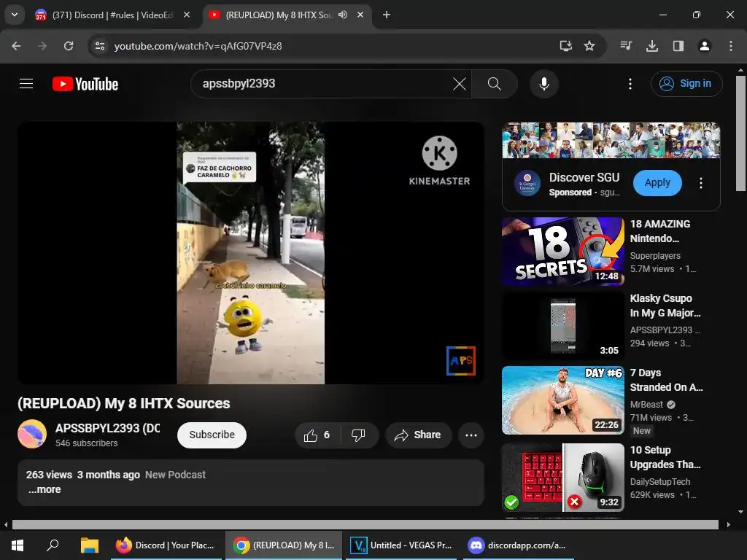Open File Explorer from the taskbar

coord(89,545)
